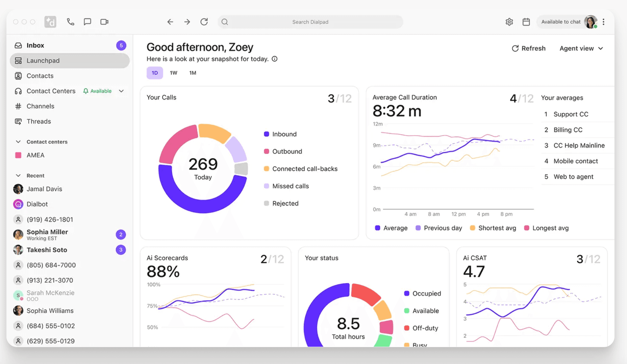The width and height of the screenshot is (627, 364).
Task: Open the messages icon next to the phone icon
Action: (x=87, y=22)
